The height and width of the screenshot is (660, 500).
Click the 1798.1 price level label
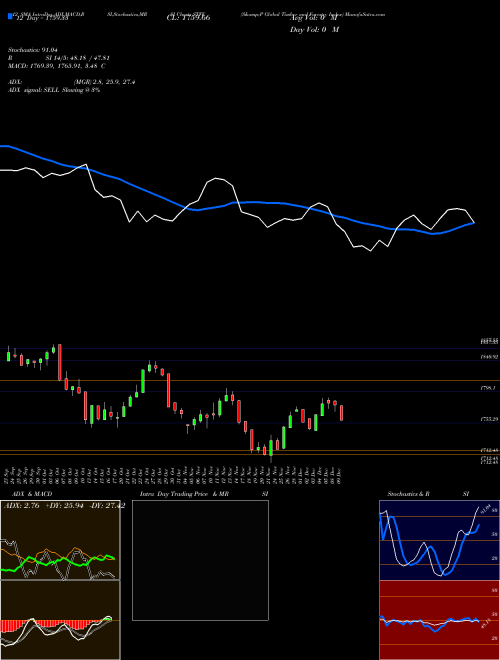click(490, 388)
